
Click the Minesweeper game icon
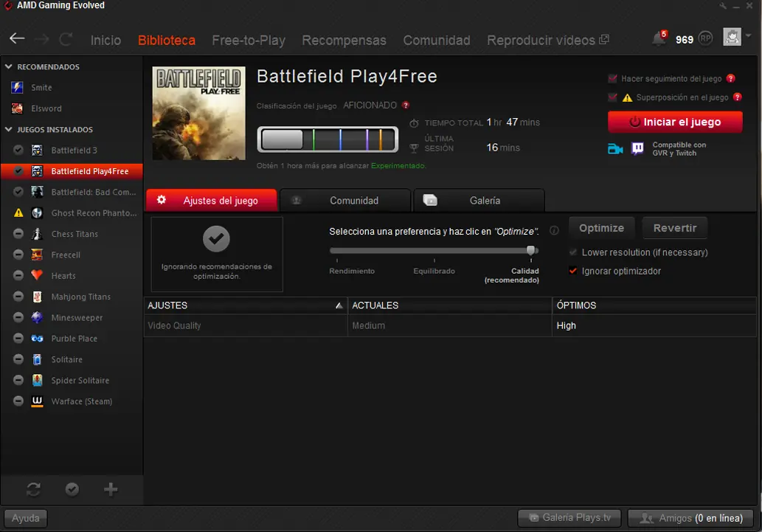37,317
